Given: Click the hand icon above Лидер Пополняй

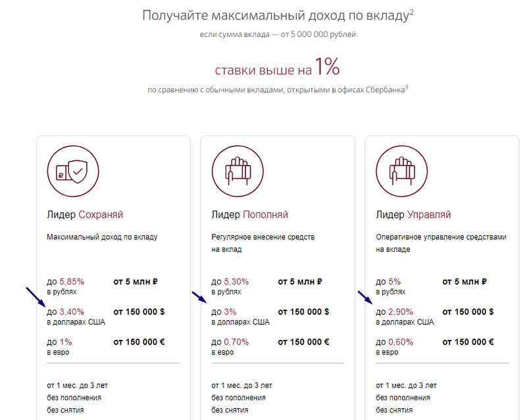Looking at the screenshot, I should point(238,171).
